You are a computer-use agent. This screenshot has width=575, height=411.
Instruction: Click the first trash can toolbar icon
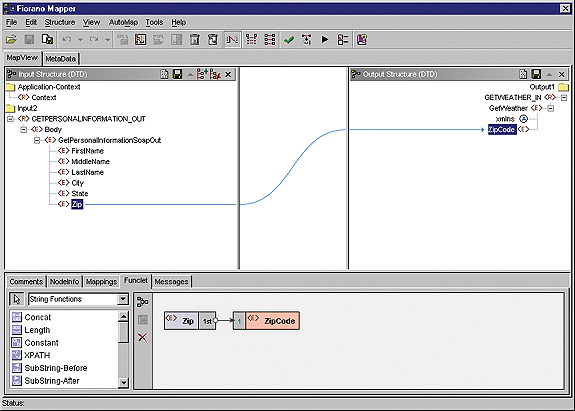[195, 39]
